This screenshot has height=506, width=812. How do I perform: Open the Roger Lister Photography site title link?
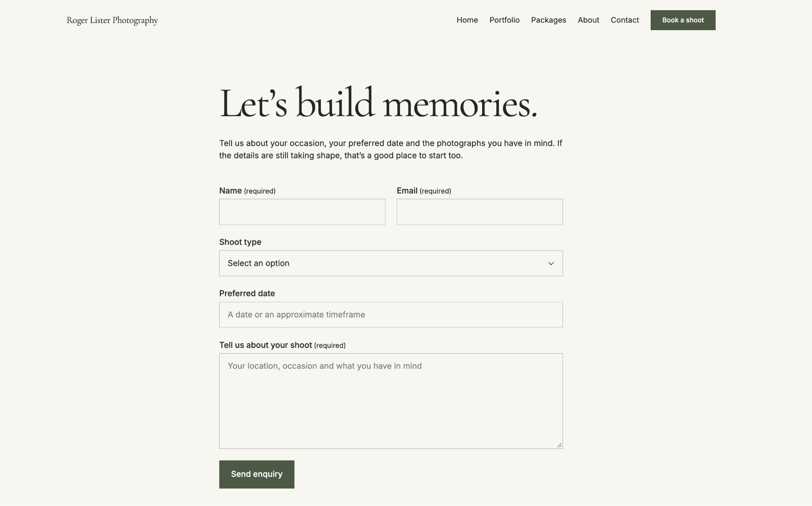112,20
